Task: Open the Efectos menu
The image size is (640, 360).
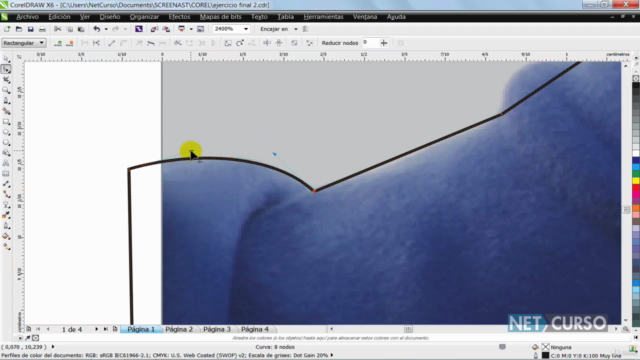Action: (179, 17)
